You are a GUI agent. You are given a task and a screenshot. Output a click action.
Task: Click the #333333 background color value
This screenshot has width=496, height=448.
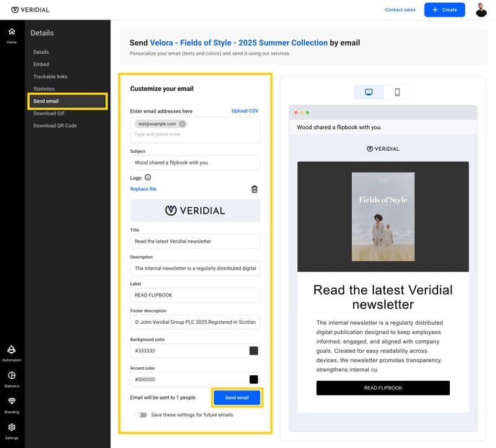[x=145, y=351]
